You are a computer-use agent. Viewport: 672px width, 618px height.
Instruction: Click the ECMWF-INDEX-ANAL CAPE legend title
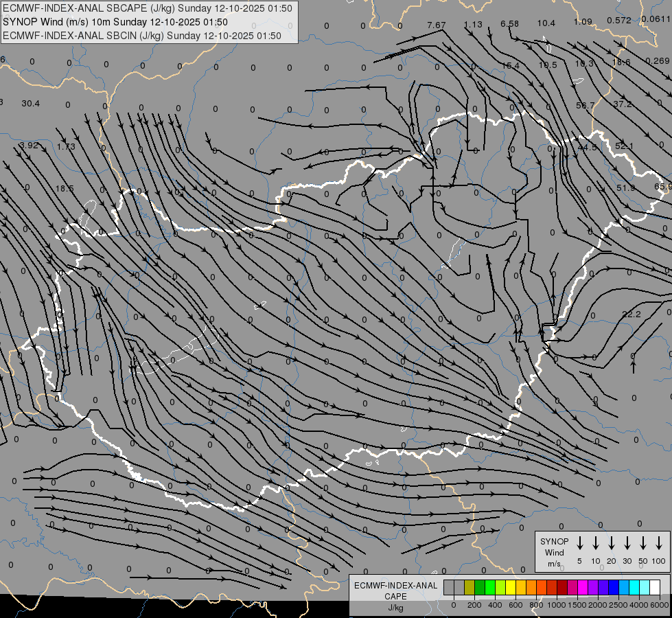[395, 591]
